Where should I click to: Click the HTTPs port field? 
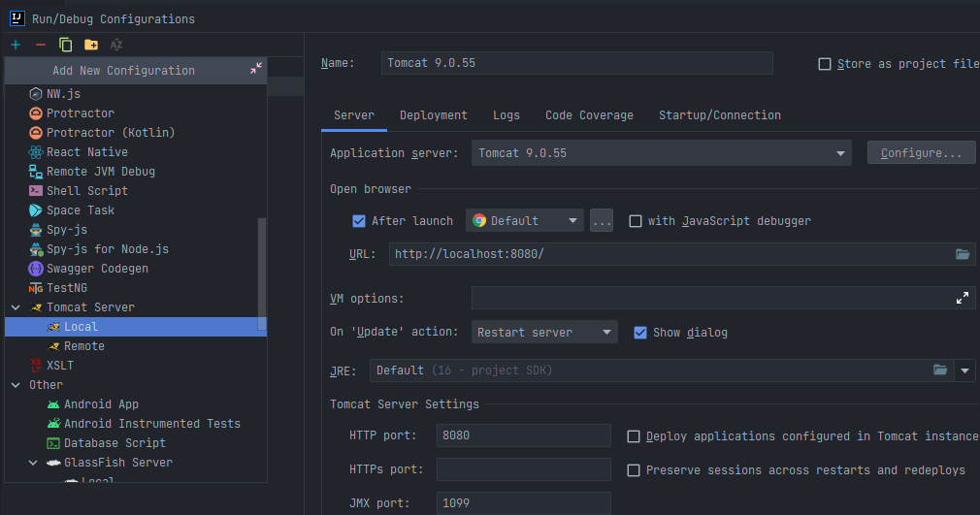(524, 469)
